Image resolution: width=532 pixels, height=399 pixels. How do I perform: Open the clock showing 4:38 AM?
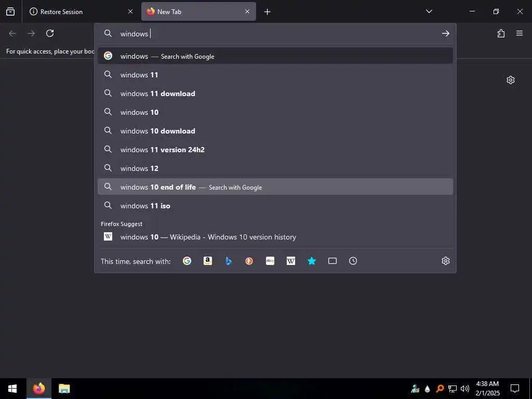click(x=487, y=389)
